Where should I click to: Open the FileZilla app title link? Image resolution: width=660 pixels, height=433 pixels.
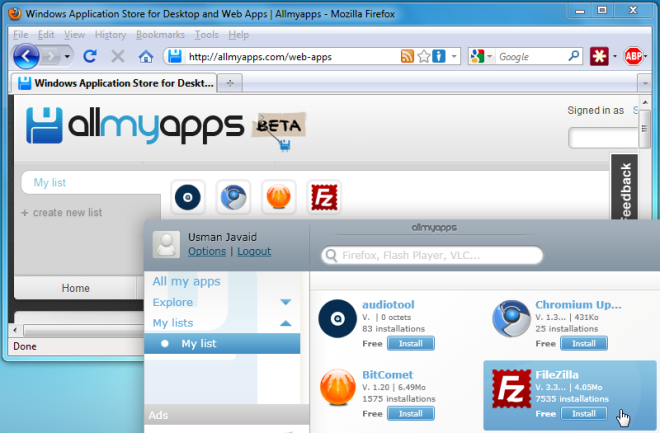[556, 375]
